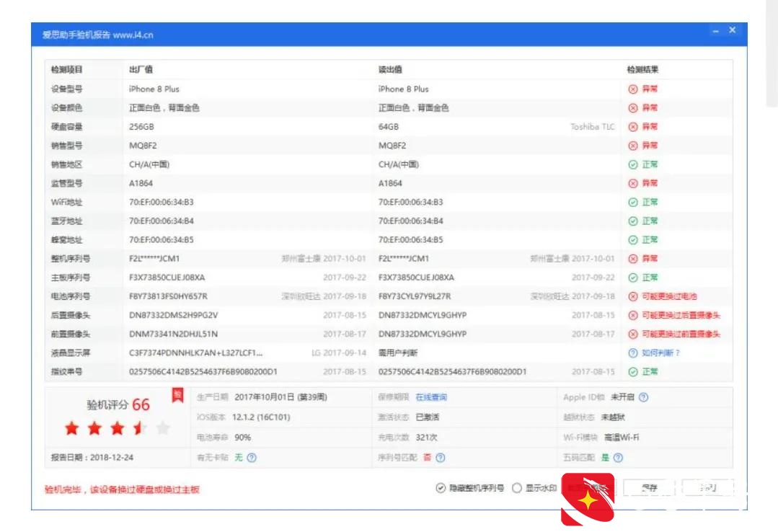This screenshot has width=778, height=532.
Task: Select factory value 256GB cell
Action: coord(141,127)
